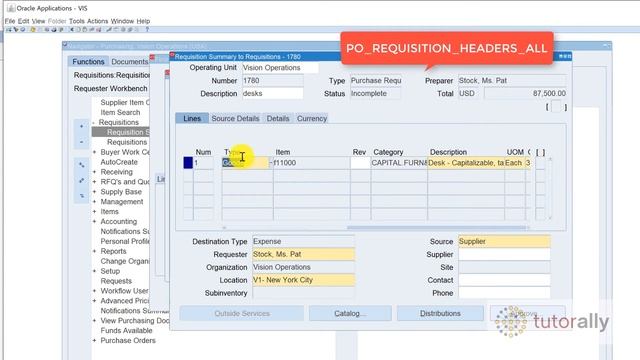Click the Cut toolbar icon
Image resolution: width=640 pixels, height=360 pixels.
[72, 29]
